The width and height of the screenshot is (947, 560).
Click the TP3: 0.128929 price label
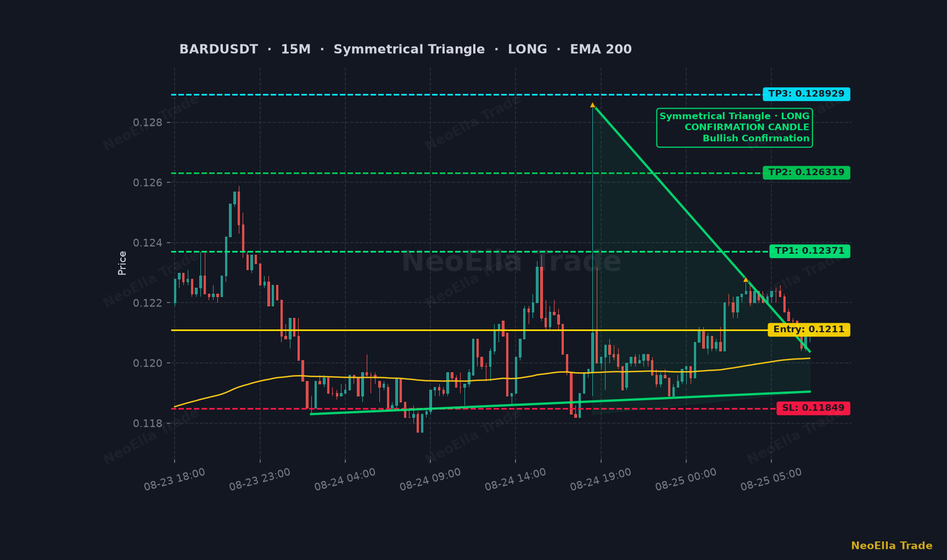pyautogui.click(x=806, y=94)
